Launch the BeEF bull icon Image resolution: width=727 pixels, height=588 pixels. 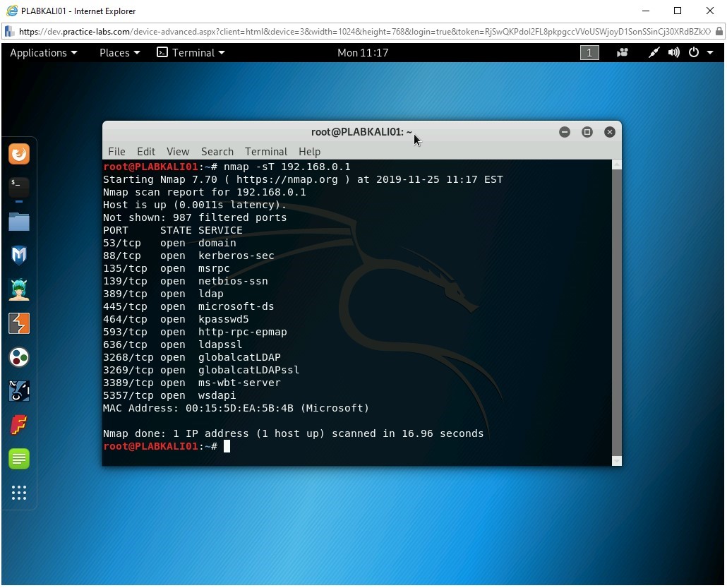tap(19, 391)
